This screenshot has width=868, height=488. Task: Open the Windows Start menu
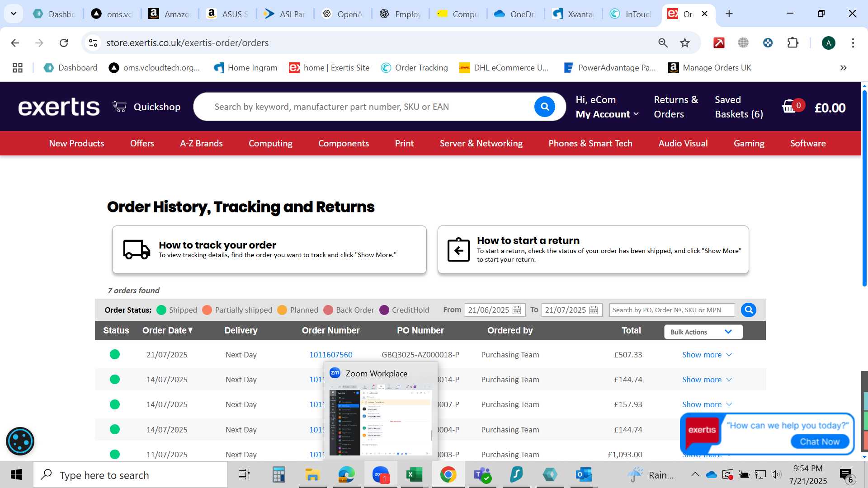click(x=16, y=475)
